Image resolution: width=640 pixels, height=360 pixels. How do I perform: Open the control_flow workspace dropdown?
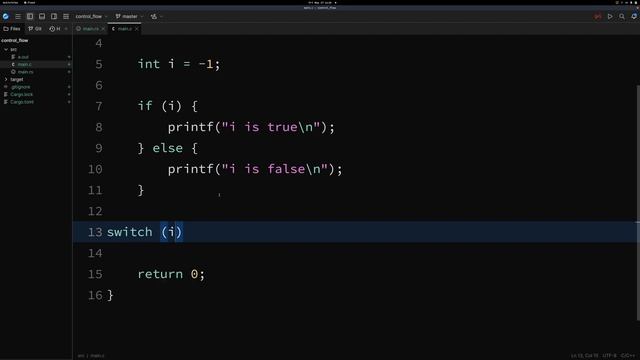coord(91,16)
